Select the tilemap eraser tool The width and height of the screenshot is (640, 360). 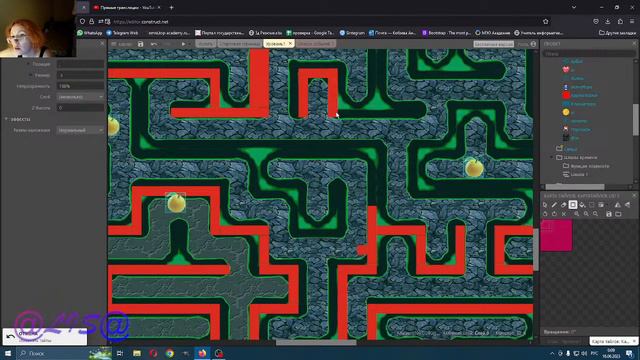(x=564, y=205)
